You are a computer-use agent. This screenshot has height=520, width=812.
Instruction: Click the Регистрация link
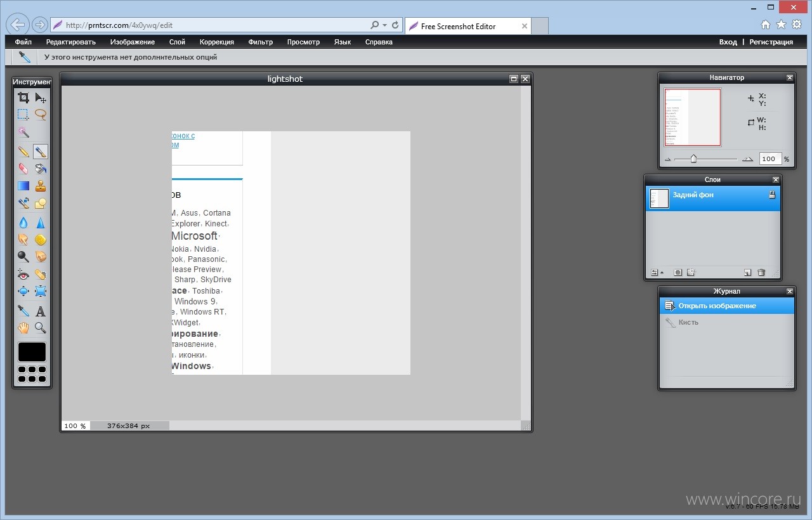[771, 42]
